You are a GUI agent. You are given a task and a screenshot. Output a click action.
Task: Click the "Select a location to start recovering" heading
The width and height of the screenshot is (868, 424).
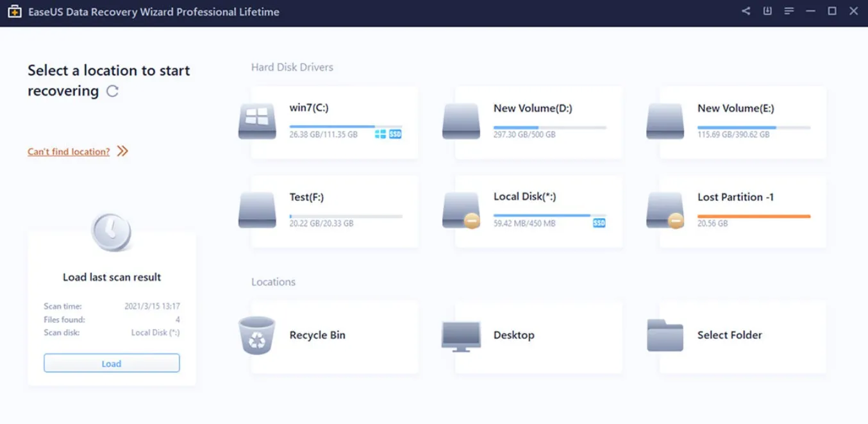pyautogui.click(x=109, y=81)
